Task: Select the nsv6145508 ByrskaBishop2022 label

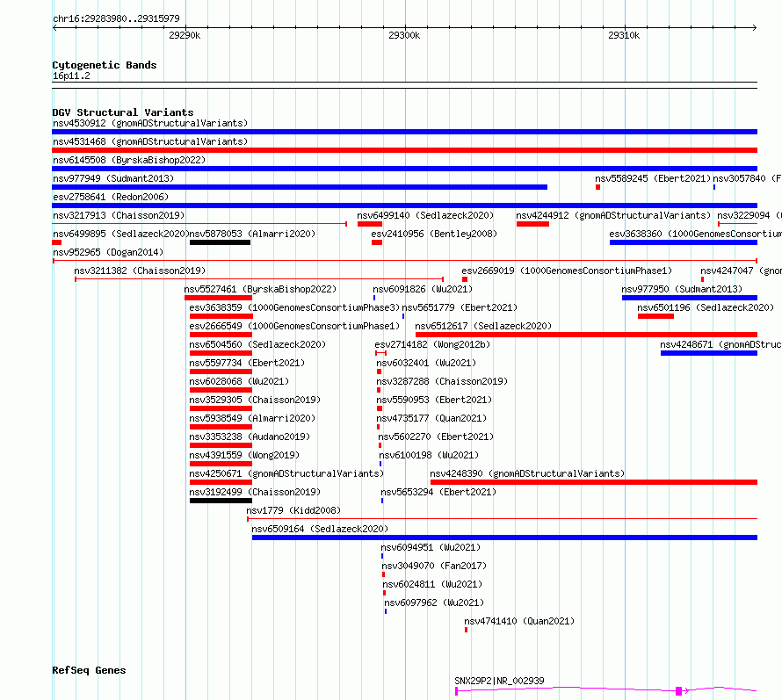Action: [129, 160]
